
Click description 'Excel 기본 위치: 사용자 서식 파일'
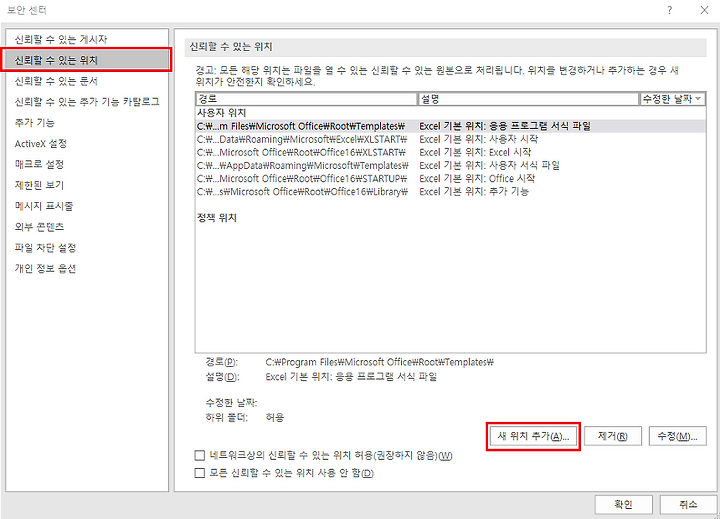[489, 165]
